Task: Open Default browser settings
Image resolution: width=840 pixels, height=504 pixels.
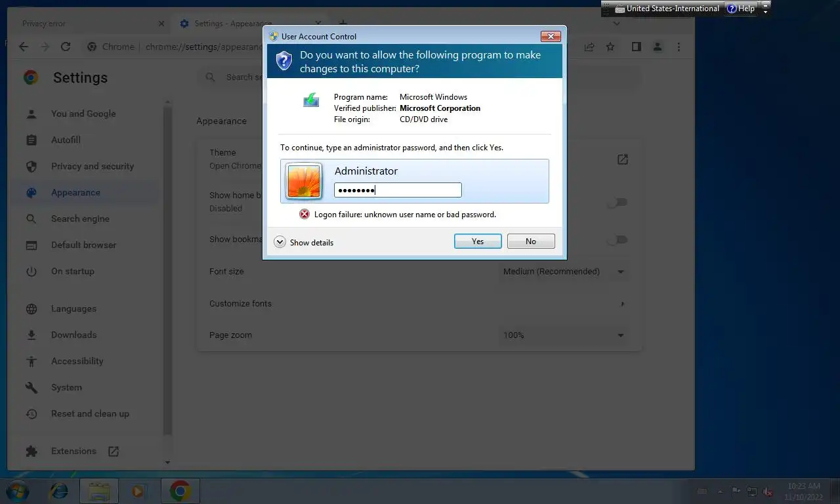Action: [x=83, y=245]
